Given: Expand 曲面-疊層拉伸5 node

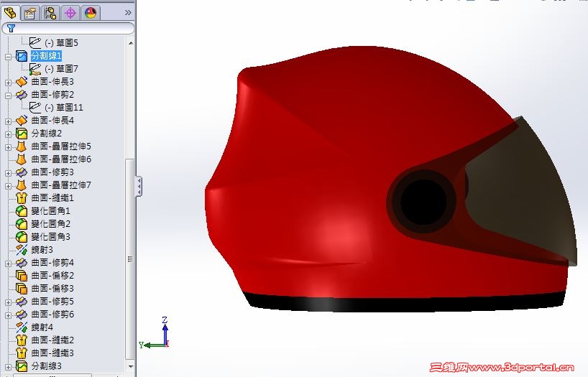Looking at the screenshot, I should 8,147.
